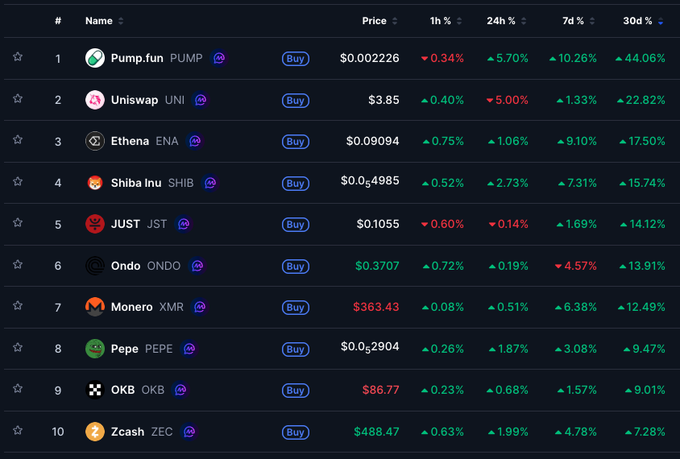The height and width of the screenshot is (459, 680).
Task: Click the Uniswap unicorn logo
Action: 95,100
